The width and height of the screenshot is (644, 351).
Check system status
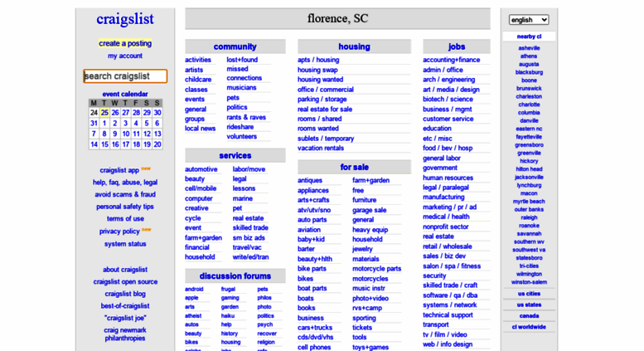tap(125, 244)
